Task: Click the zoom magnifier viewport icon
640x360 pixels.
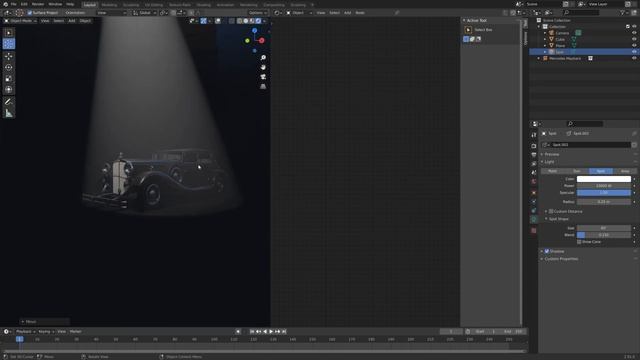Action: point(263,58)
